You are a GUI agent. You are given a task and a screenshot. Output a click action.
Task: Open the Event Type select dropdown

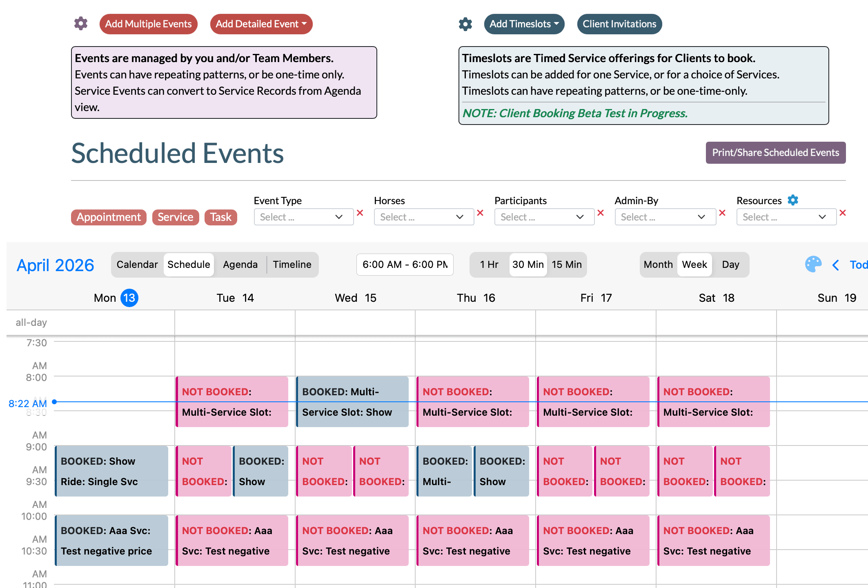(304, 217)
